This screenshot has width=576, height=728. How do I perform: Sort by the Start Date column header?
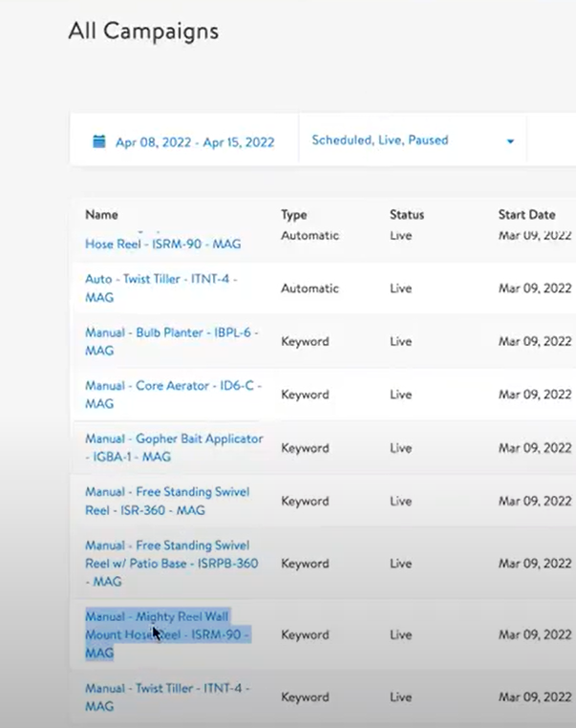click(x=526, y=215)
